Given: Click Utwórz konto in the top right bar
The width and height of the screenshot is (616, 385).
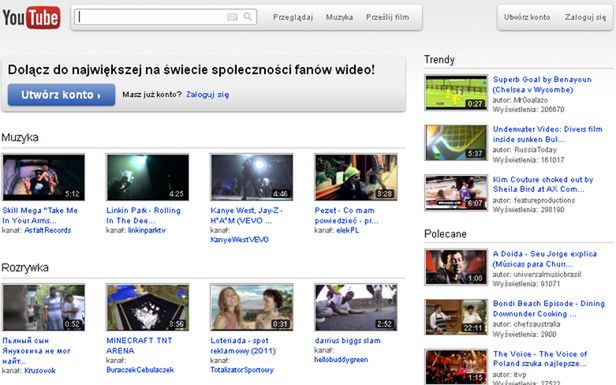Looking at the screenshot, I should pos(527,17).
